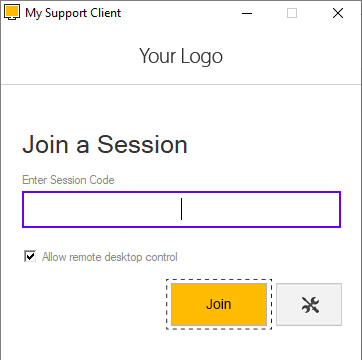Image resolution: width=362 pixels, height=360 pixels.
Task: Click the grey tools button beside Join
Action: point(309,304)
